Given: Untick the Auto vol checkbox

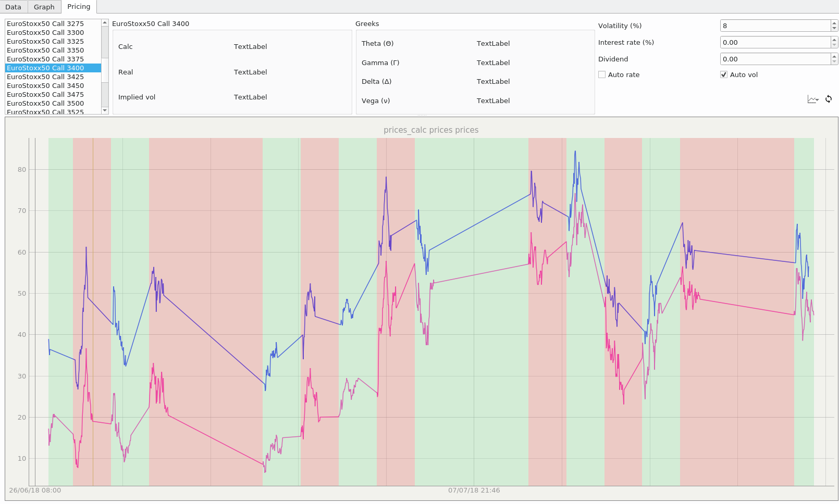Looking at the screenshot, I should 724,74.
